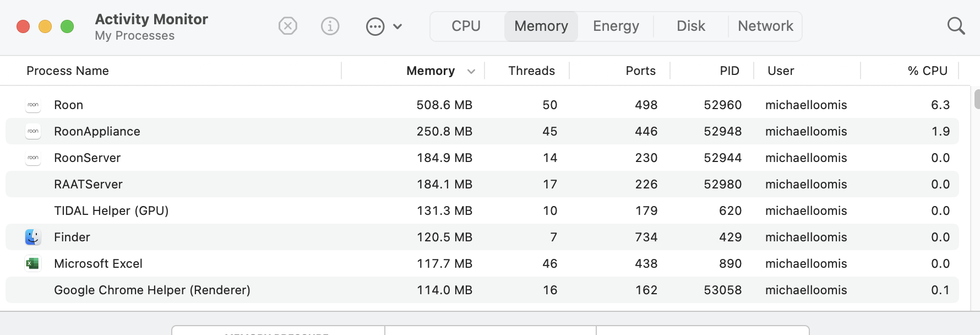
Task: Select the Finder app icon
Action: pyautogui.click(x=33, y=237)
